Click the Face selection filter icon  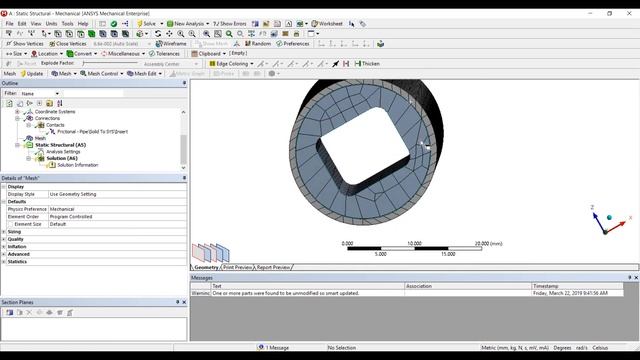[x=80, y=34]
